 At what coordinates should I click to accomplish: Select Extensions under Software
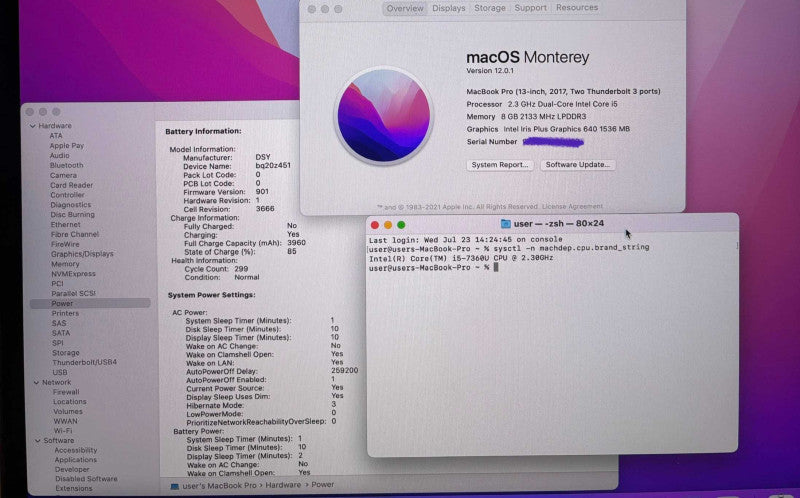point(73,489)
